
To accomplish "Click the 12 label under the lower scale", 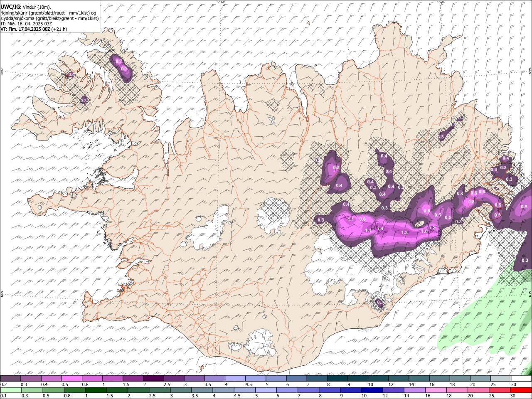I will point(385,396).
